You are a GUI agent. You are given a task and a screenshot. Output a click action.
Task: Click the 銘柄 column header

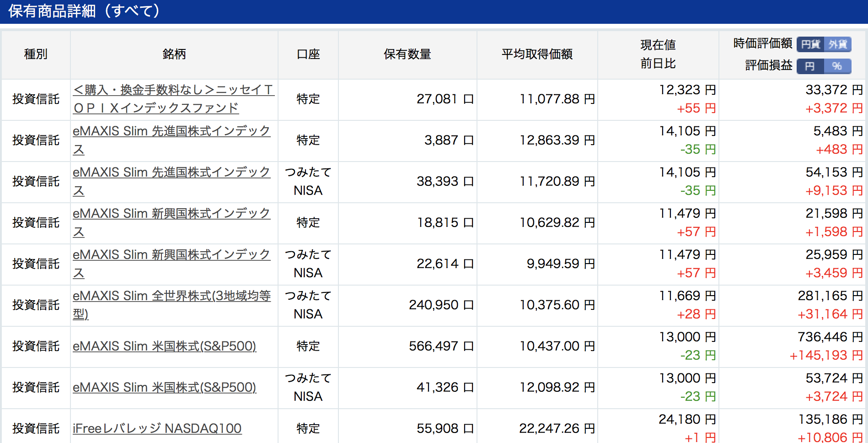[x=174, y=54]
